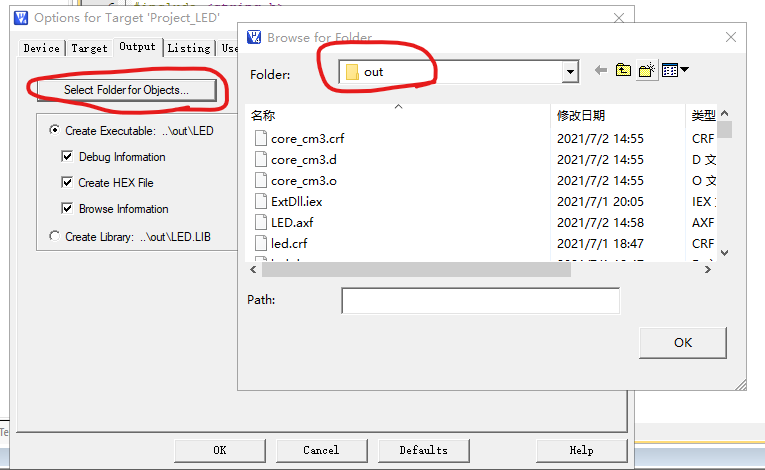Click OK in Options for Target
This screenshot has height=470, width=765.
[x=220, y=450]
